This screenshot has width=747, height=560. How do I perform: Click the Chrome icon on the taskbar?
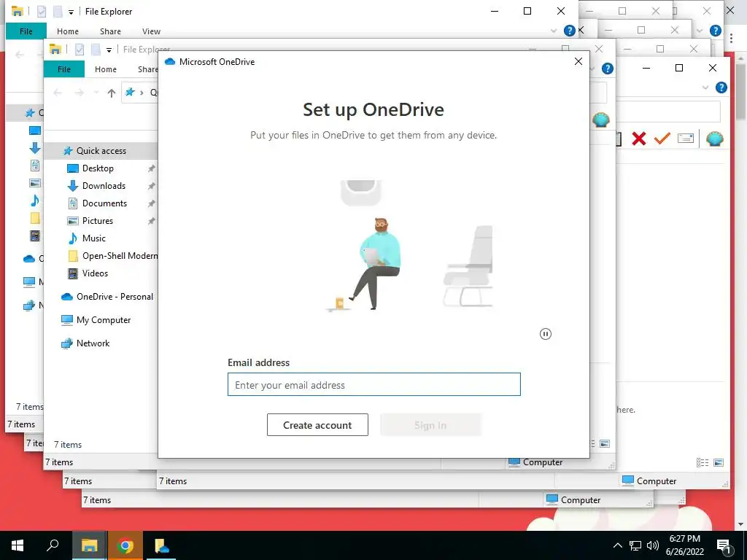(x=125, y=545)
